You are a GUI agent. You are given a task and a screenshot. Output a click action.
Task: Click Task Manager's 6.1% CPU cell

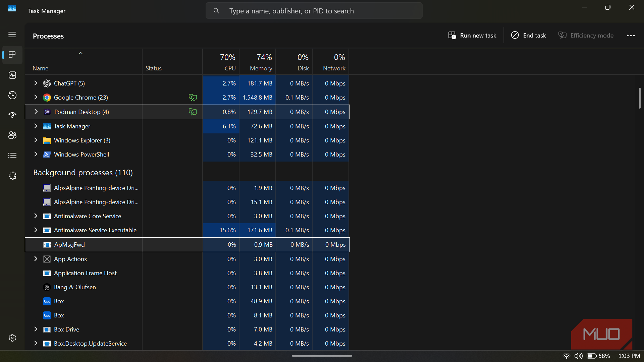221,126
